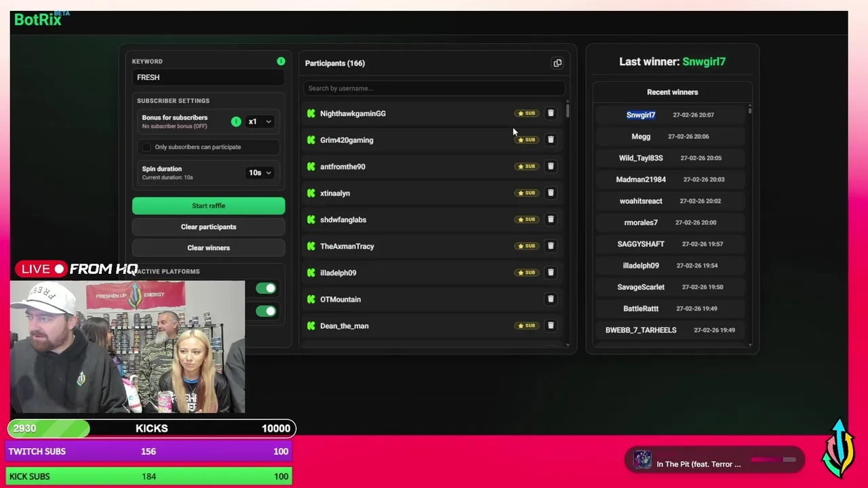Click the Start raffle button
The height and width of the screenshot is (488, 868).
(208, 206)
